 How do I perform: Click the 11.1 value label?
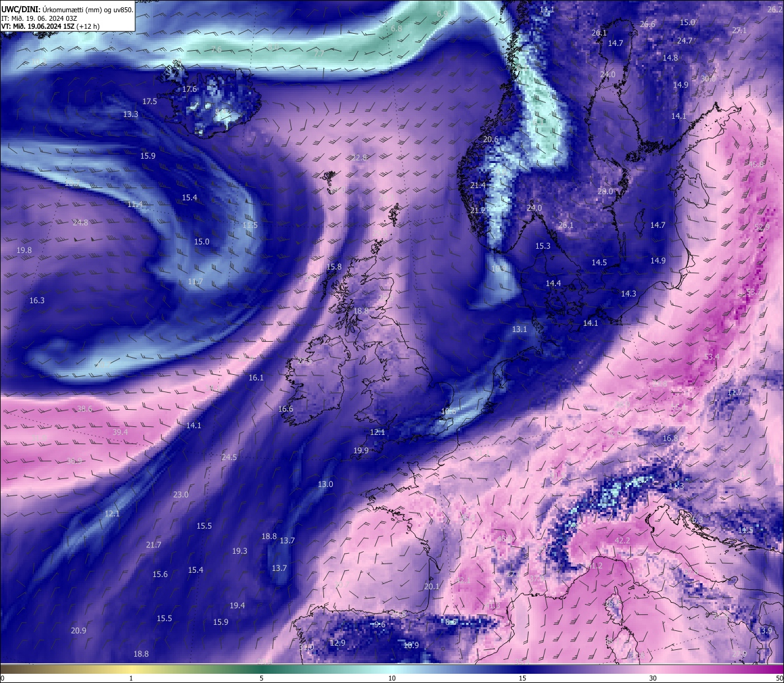548,10
